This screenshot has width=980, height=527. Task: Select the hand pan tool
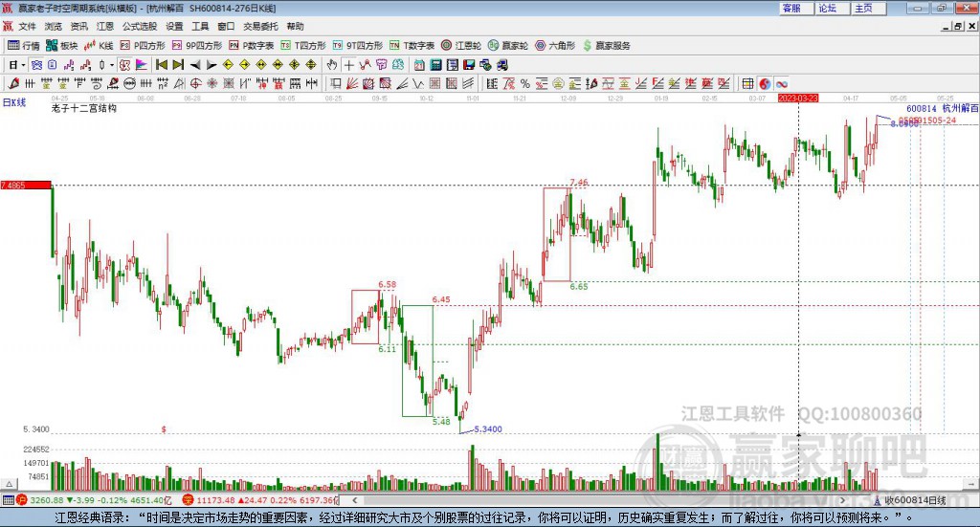pos(332,65)
